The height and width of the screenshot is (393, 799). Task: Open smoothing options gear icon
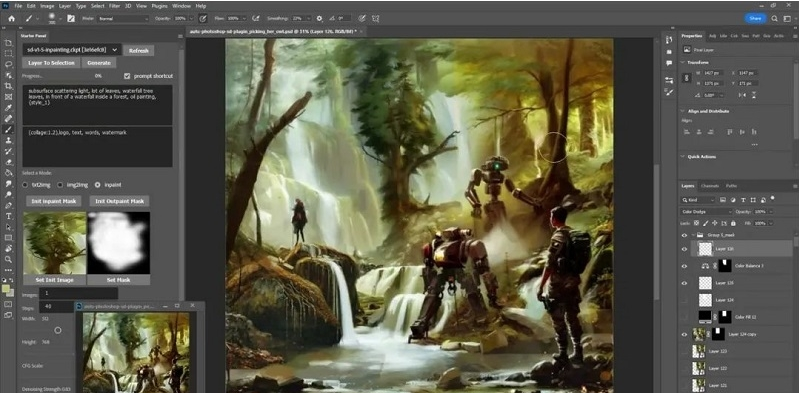pos(319,18)
